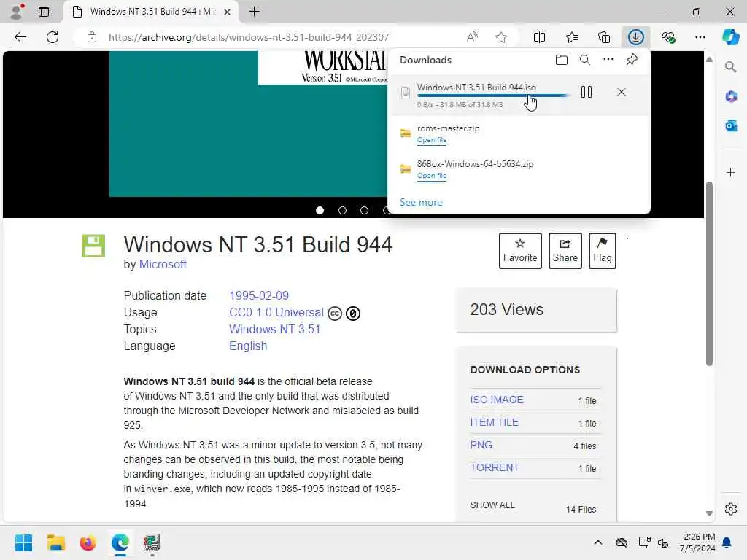Open the English language link
Viewport: 747px width, 560px height.
[x=248, y=346]
